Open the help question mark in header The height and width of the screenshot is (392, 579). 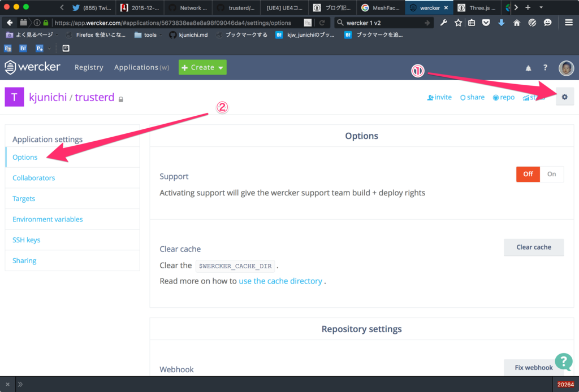tap(545, 67)
